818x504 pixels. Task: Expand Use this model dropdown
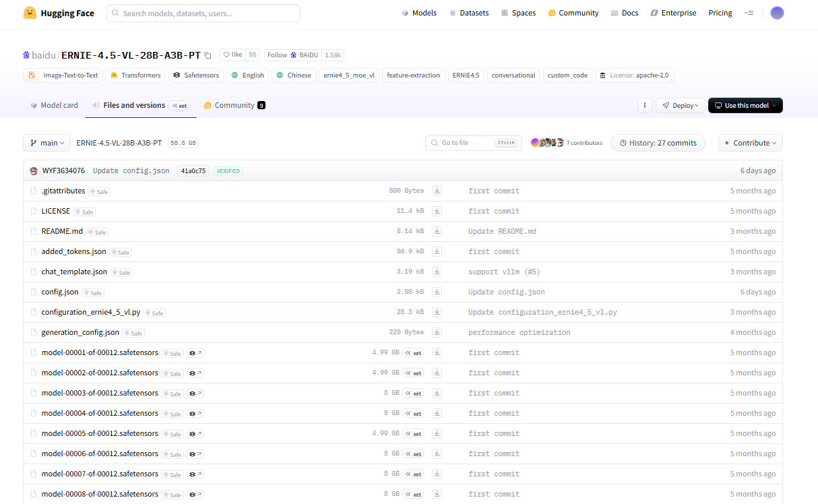coord(745,105)
